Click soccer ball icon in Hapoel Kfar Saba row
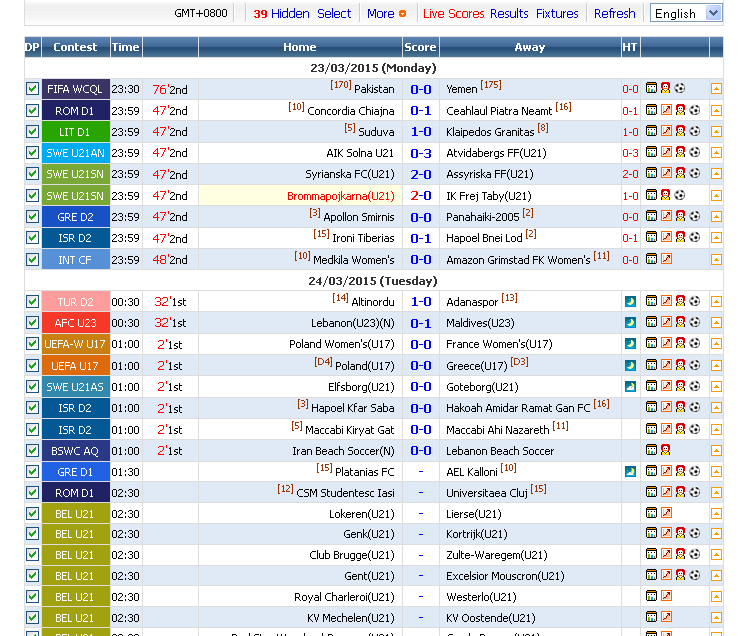 [694, 407]
